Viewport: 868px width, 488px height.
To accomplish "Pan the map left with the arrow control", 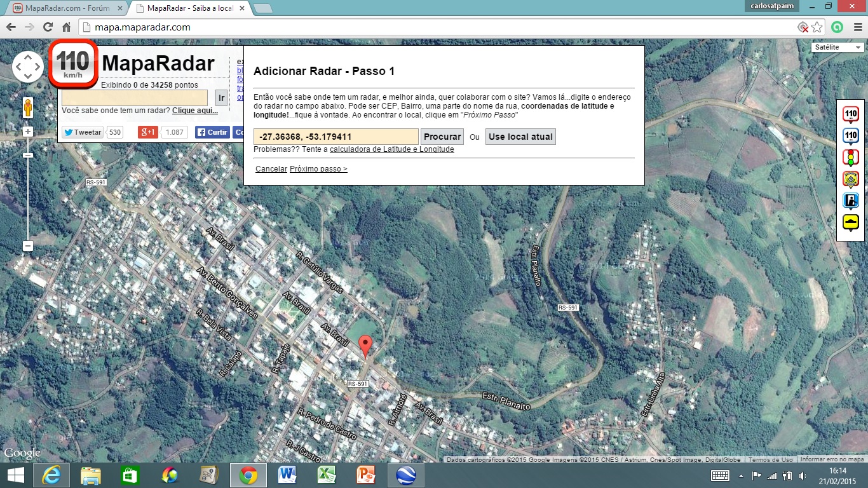I will pos(18,67).
